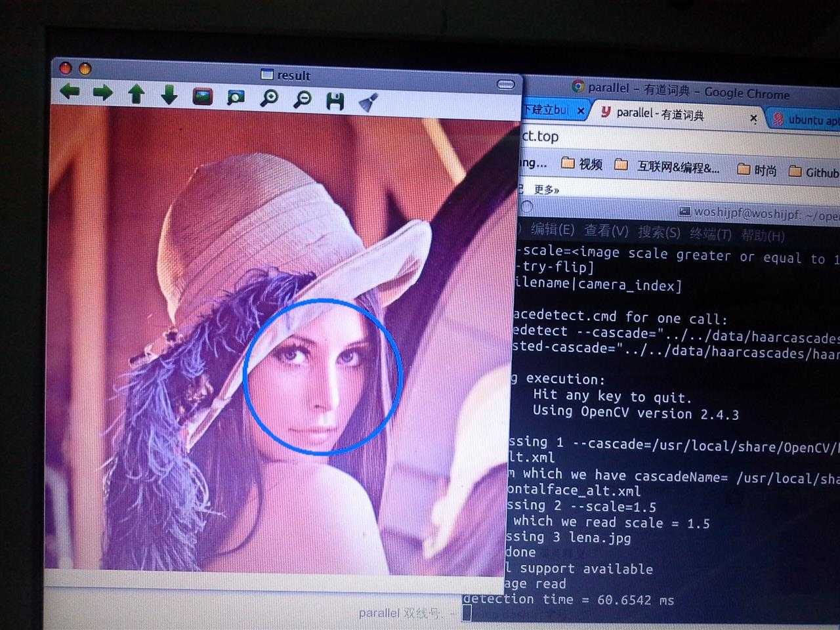Click the orange minimize button of result window
The width and height of the screenshot is (840, 630).
85,68
